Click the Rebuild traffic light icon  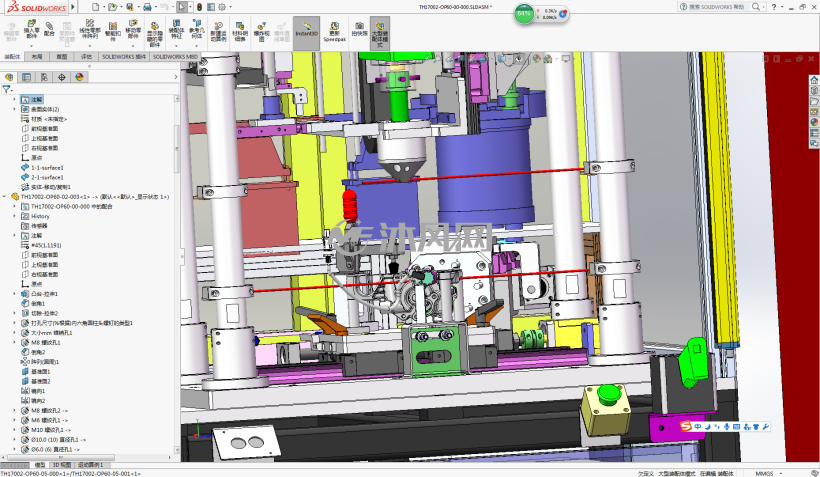point(199,7)
